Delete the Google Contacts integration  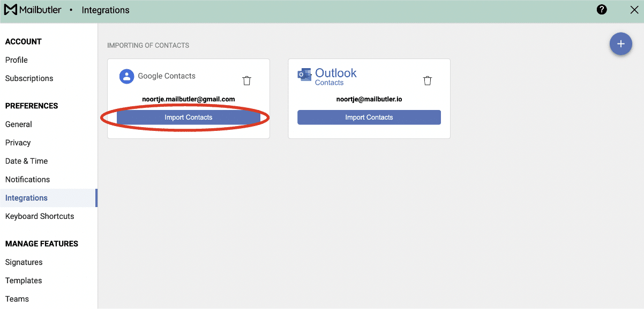(x=246, y=80)
